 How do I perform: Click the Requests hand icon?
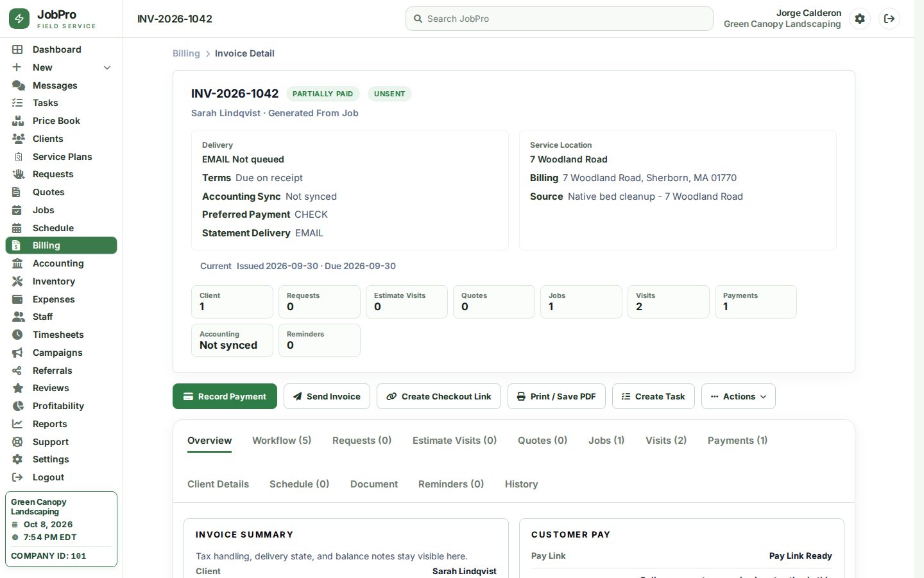[18, 174]
